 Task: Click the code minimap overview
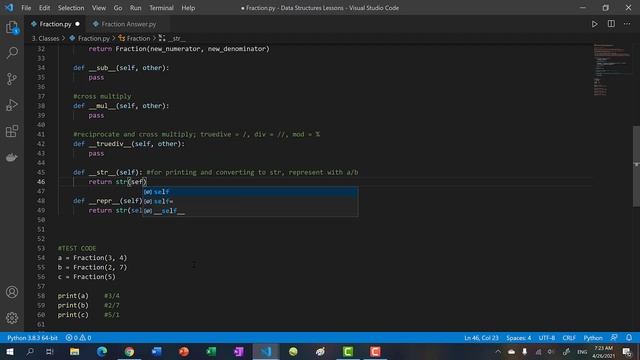[x=612, y=69]
